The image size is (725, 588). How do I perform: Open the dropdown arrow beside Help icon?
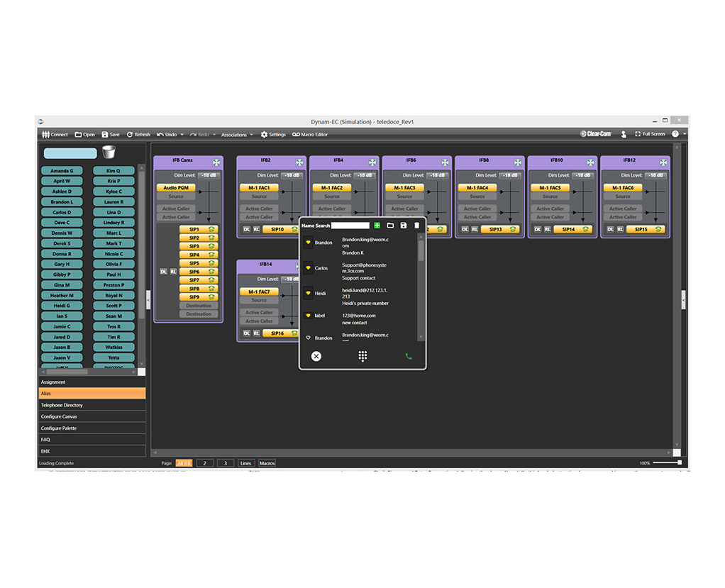685,134
